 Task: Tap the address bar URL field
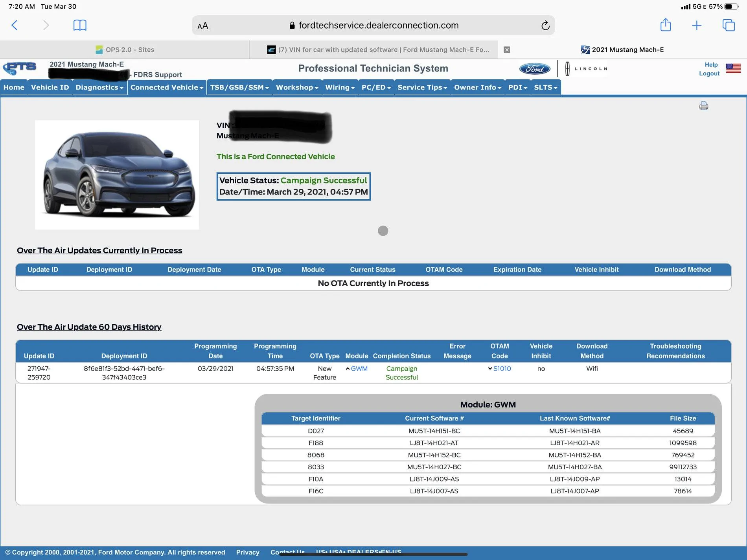[x=373, y=25]
